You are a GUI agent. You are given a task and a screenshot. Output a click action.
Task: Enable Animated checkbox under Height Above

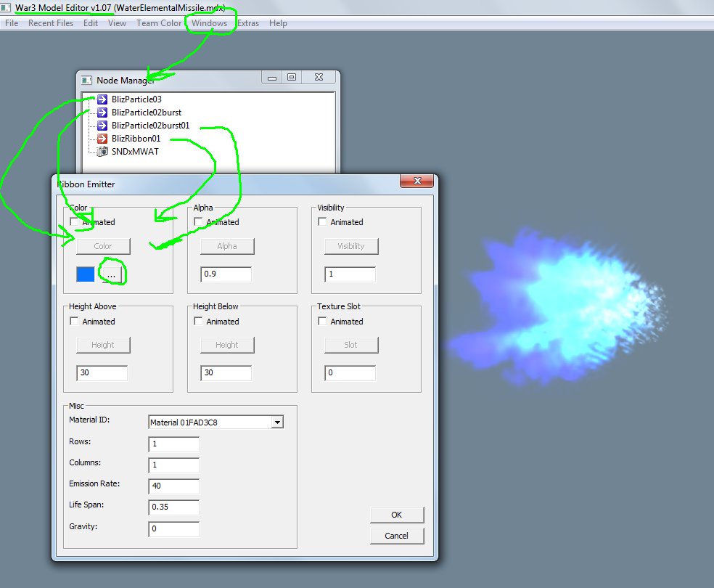click(74, 321)
